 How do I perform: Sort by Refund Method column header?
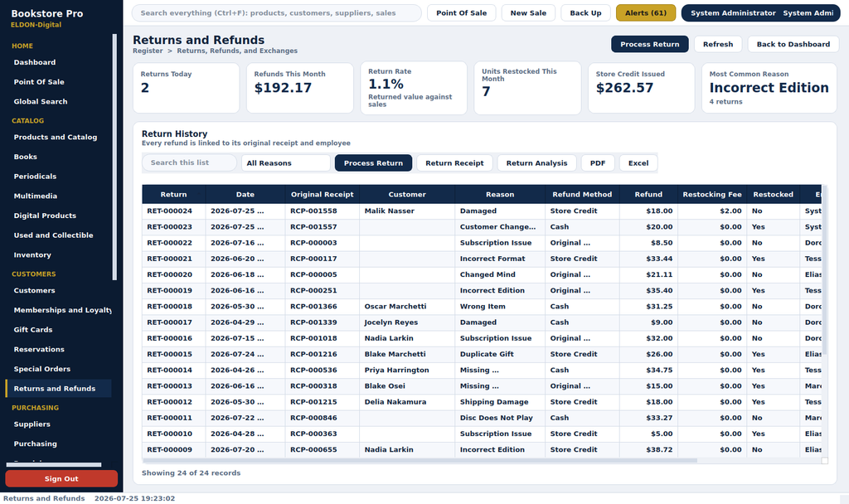(582, 194)
